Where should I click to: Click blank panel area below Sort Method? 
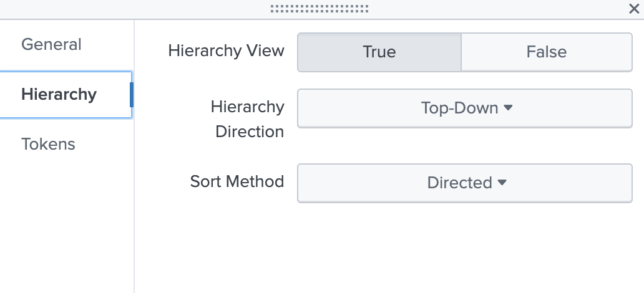pyautogui.click(x=387, y=249)
